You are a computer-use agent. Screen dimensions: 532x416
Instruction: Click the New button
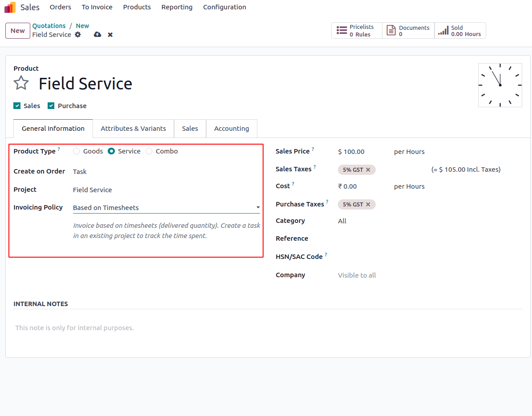(x=18, y=31)
